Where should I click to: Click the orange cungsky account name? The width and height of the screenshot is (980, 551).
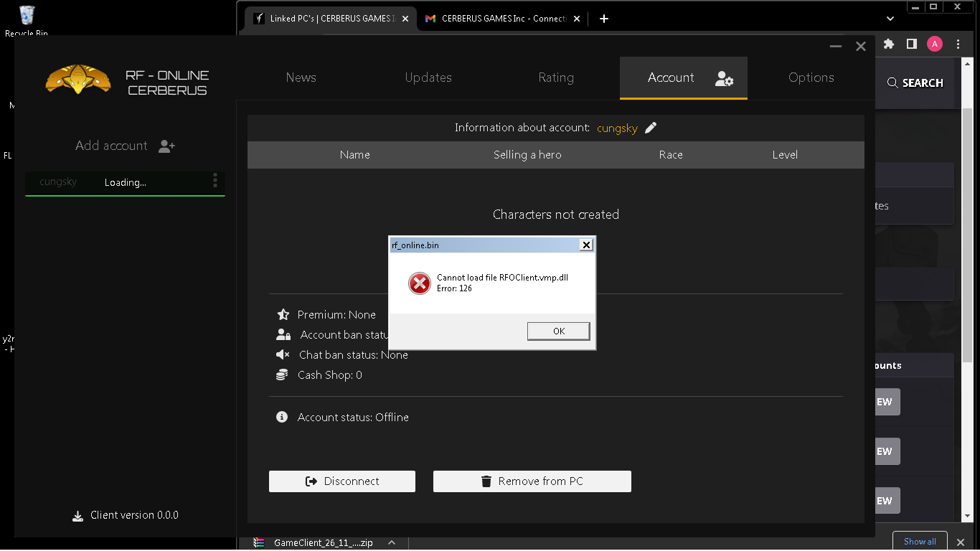617,128
